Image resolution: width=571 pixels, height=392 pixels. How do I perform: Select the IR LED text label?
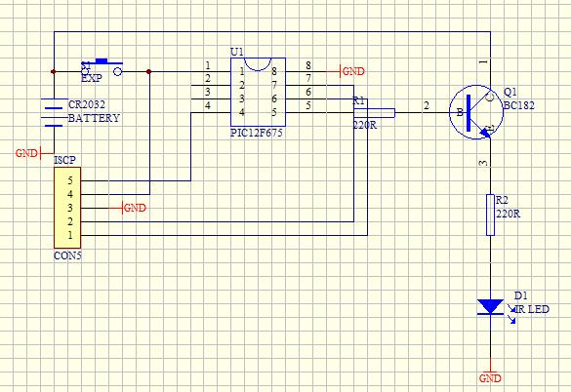[x=532, y=309]
